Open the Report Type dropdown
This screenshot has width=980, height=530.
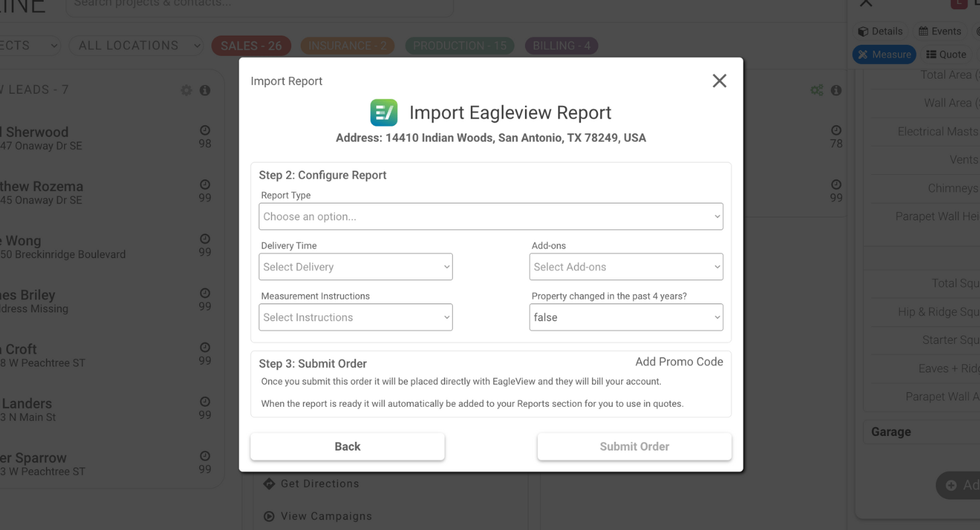pyautogui.click(x=490, y=217)
